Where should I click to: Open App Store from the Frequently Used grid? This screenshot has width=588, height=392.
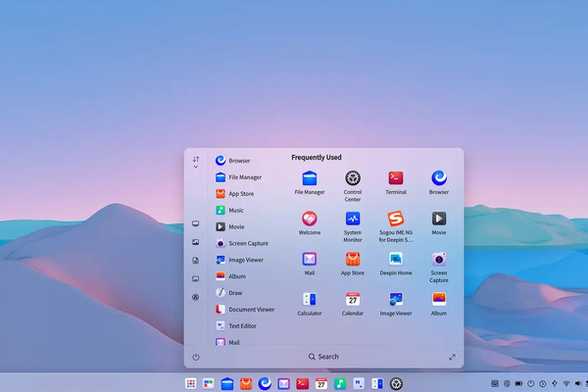click(x=353, y=264)
